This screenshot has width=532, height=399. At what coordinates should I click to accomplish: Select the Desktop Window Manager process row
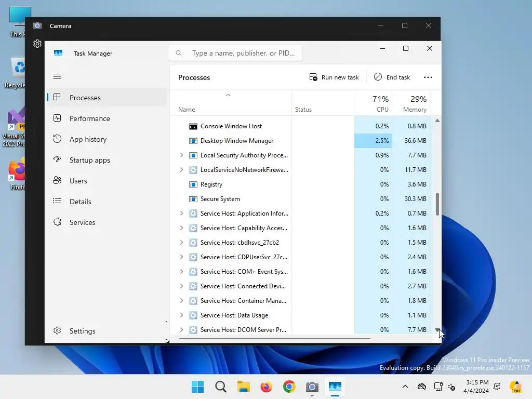coord(300,141)
